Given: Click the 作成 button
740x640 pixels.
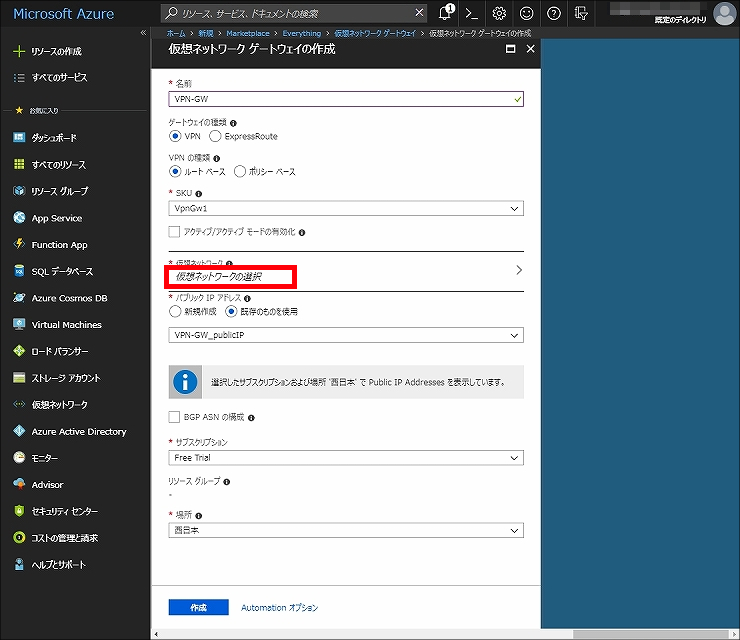Looking at the screenshot, I should pyautogui.click(x=199, y=607).
